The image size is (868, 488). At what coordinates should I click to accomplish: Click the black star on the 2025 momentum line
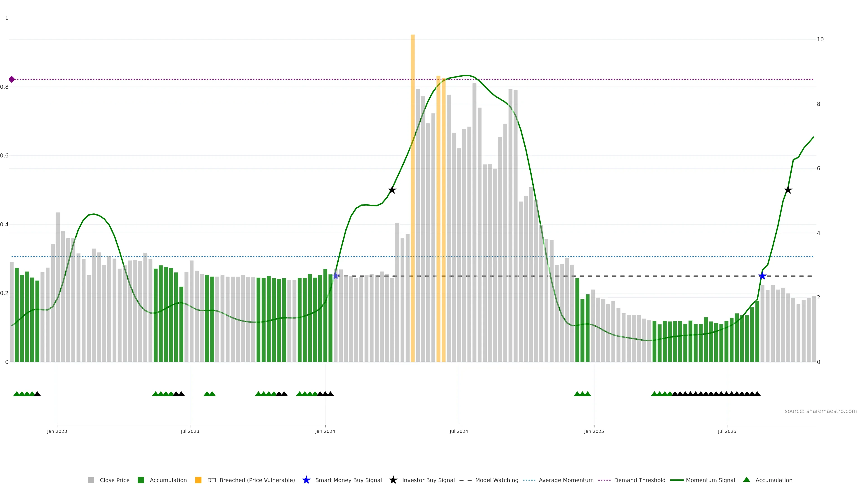point(788,190)
